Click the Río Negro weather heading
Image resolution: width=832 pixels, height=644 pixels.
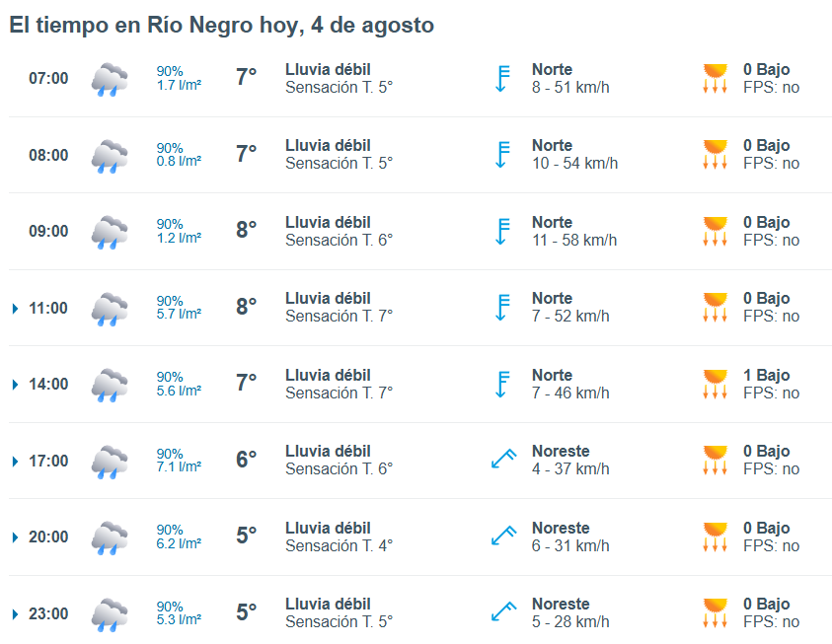[222, 25]
